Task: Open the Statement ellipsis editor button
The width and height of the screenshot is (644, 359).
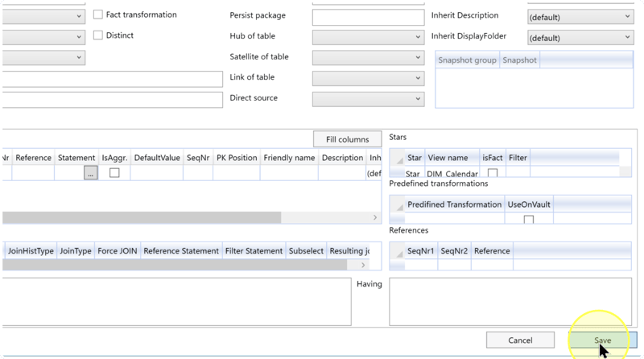Action: (x=91, y=173)
